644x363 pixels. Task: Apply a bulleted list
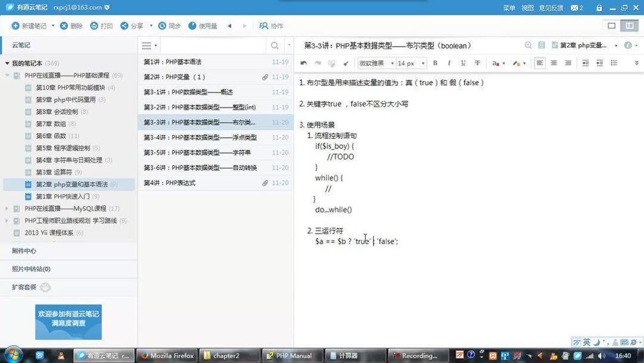(614, 63)
